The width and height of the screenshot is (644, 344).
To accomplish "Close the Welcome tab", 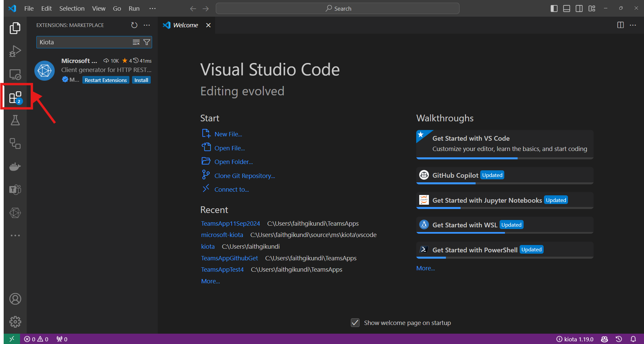I will click(x=208, y=25).
